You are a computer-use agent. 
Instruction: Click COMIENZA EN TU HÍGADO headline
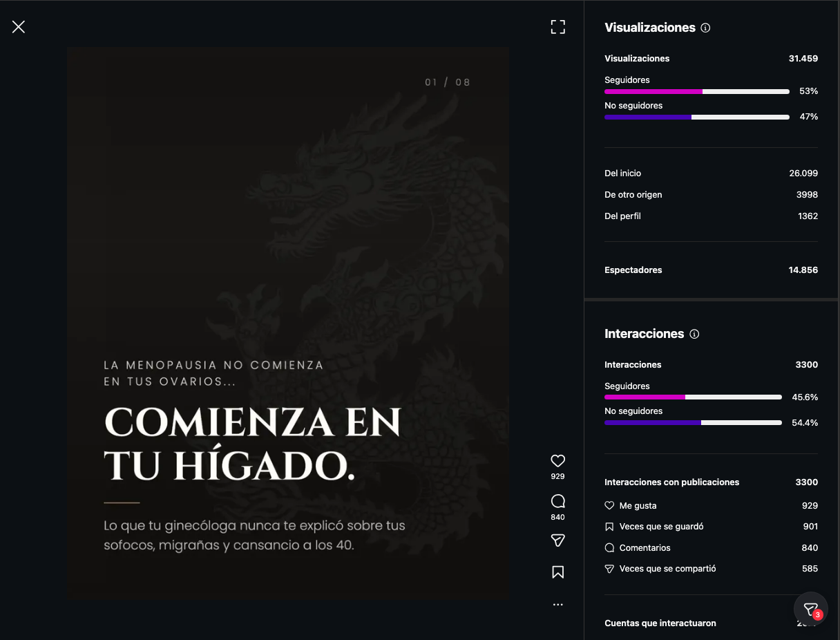tap(252, 444)
